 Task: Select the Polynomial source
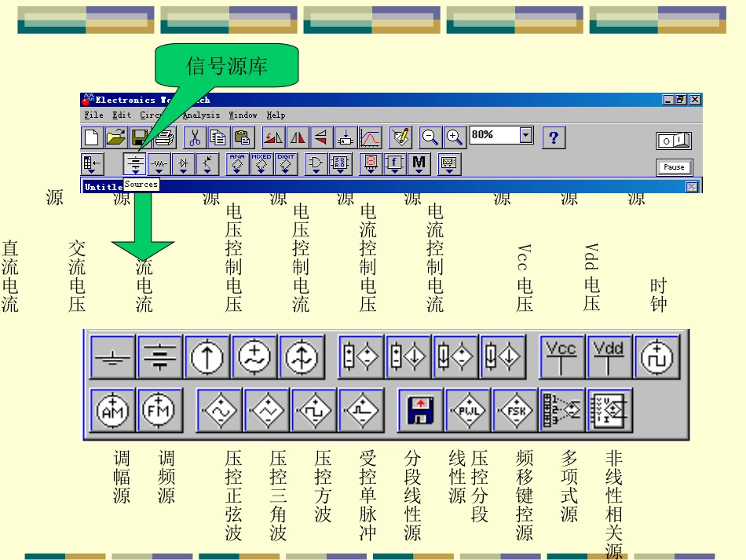click(x=562, y=410)
